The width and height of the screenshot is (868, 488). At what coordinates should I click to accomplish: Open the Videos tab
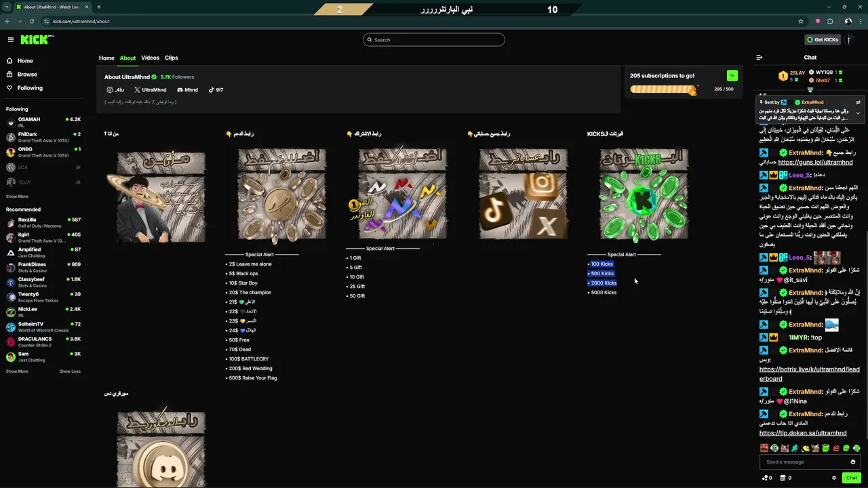(150, 58)
